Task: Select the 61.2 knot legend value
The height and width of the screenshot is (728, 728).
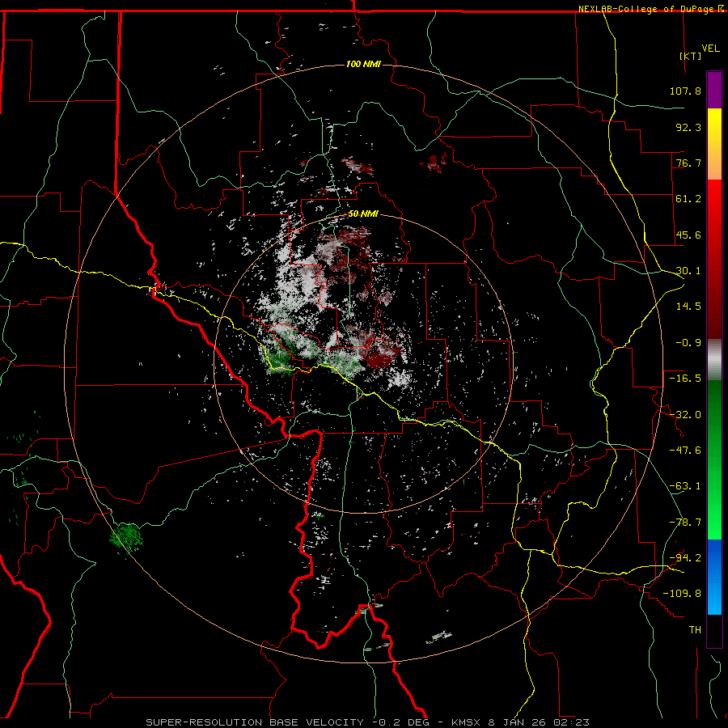Action: [x=688, y=199]
